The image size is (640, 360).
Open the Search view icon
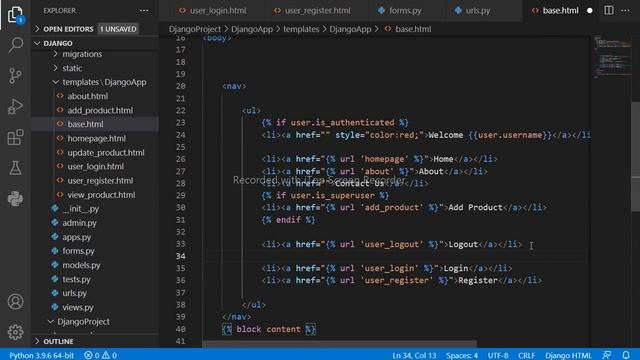click(x=16, y=44)
